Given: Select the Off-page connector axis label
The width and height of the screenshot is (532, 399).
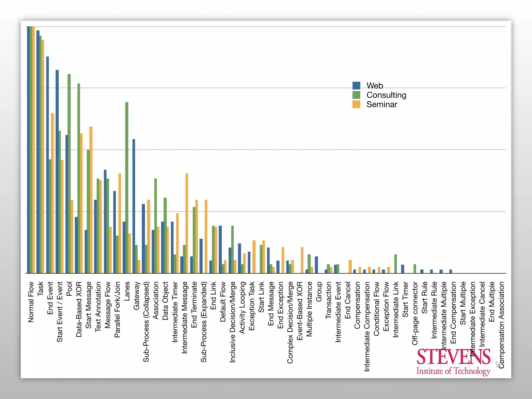Looking at the screenshot, I should [x=415, y=313].
